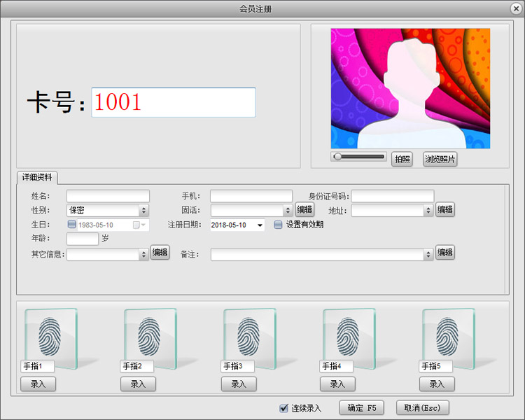Image resolution: width=525 pixels, height=420 pixels.
Task: Click the 拍照 button
Action: pyautogui.click(x=402, y=159)
